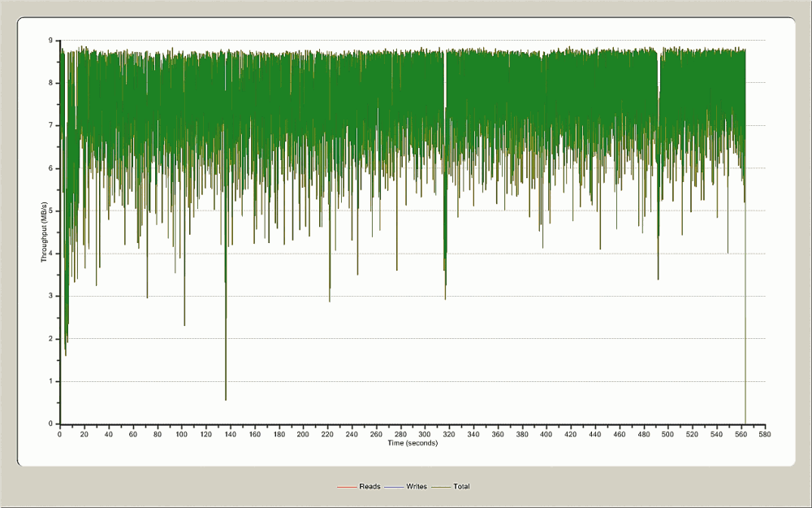Click the 5 MB/s label on the y-axis
The height and width of the screenshot is (508, 812).
tap(50, 211)
